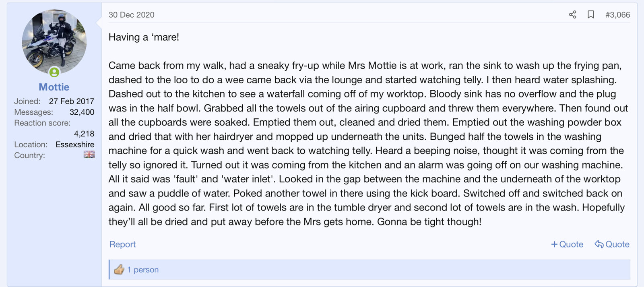Screen dimensions: 644x287
Task: Click the thumbs up like icon
Action: [119, 270]
